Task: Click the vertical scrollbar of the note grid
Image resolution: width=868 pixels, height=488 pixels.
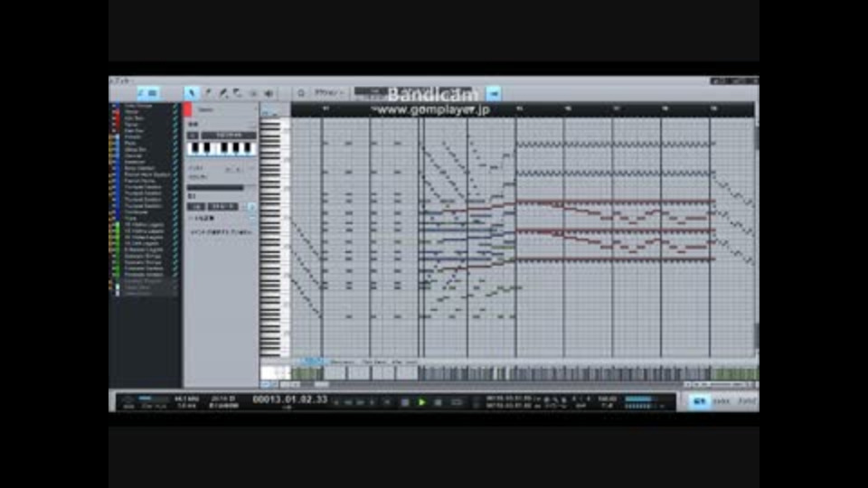Action: click(x=756, y=238)
